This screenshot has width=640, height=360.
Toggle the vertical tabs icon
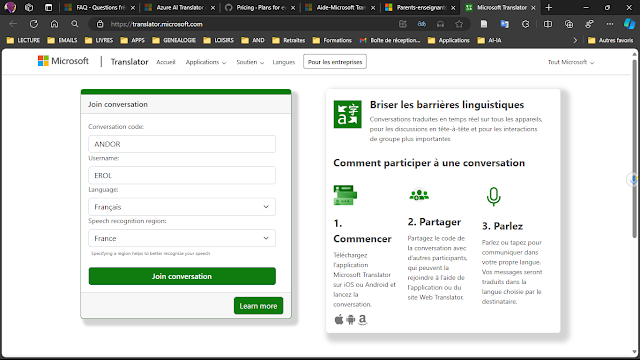[48, 7]
